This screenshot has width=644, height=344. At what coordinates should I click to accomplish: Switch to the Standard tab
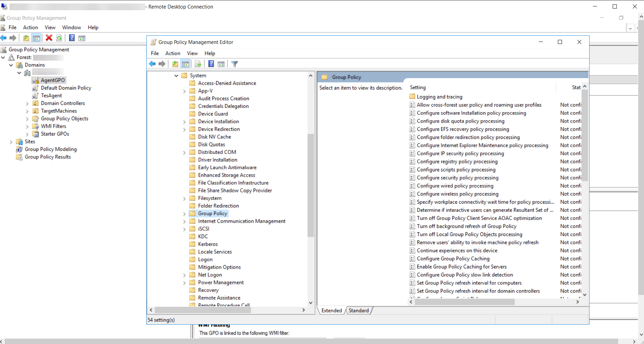click(358, 310)
